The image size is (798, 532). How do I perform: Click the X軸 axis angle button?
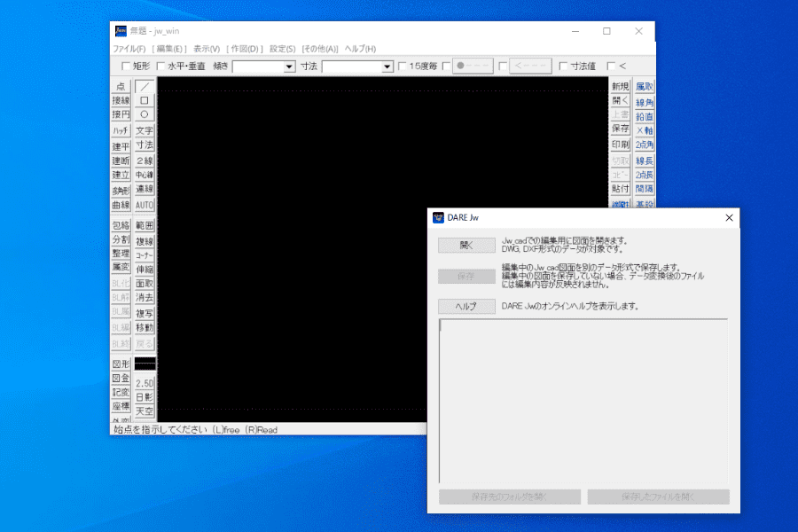click(x=645, y=130)
